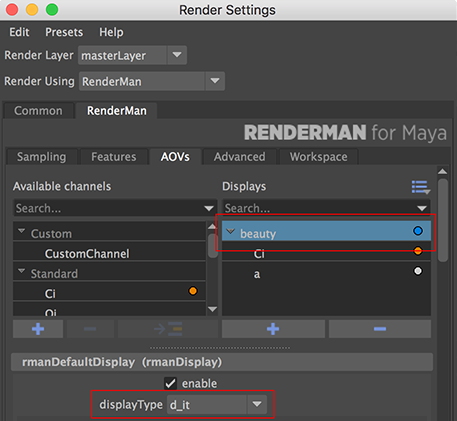Open the Displays list options icon

click(421, 187)
